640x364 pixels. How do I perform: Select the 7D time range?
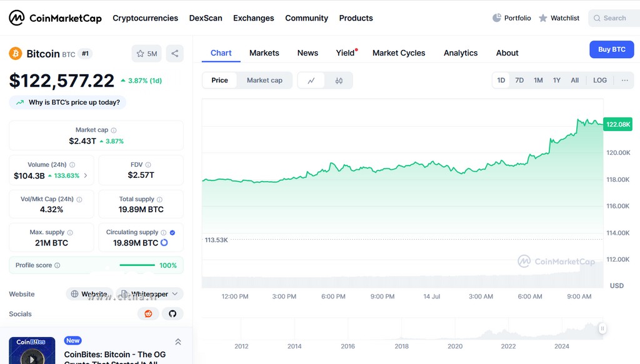pos(519,81)
